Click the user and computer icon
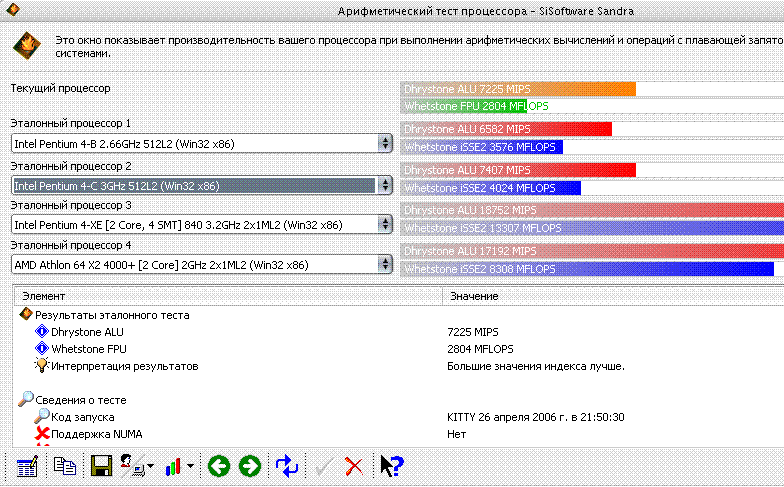 point(132,466)
